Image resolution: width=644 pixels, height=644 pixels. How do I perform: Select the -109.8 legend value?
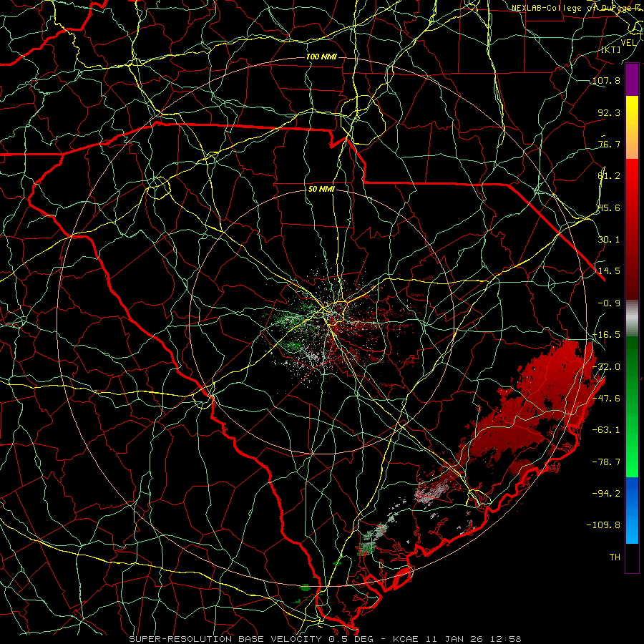click(x=603, y=525)
